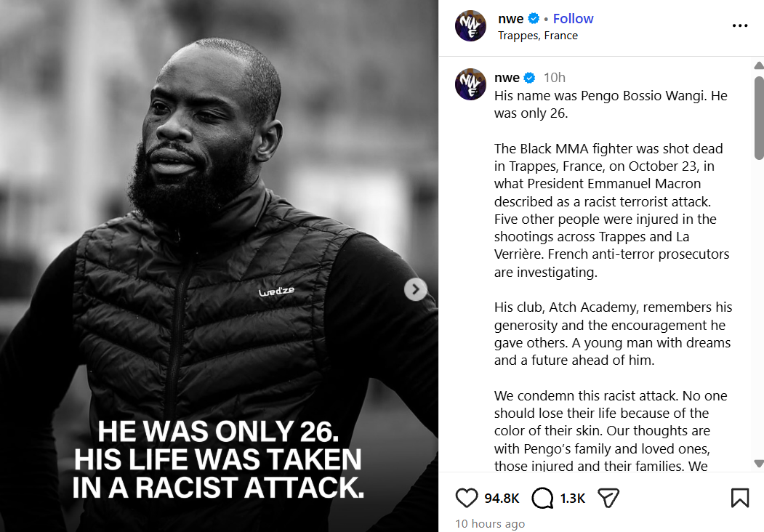The image size is (764, 532).
Task: Share post with paper plane icon
Action: coord(608,498)
